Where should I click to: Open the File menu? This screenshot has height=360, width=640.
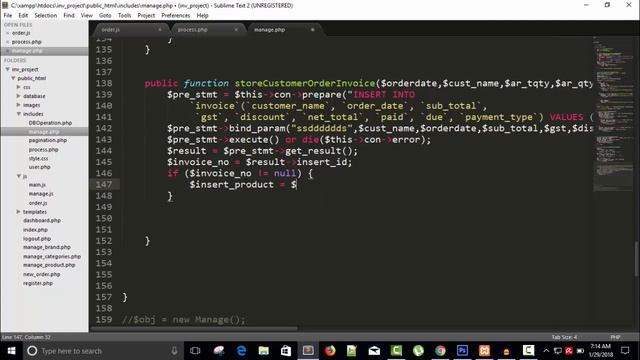(8, 15)
